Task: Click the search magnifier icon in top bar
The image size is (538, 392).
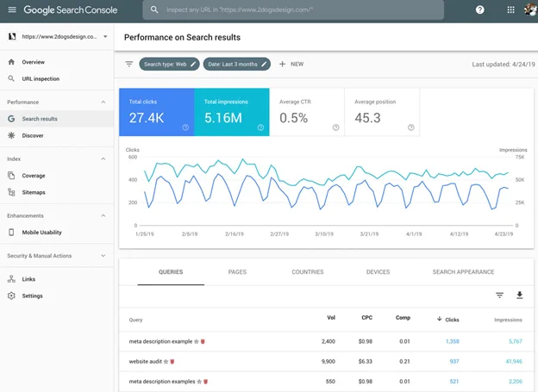Action: point(154,9)
